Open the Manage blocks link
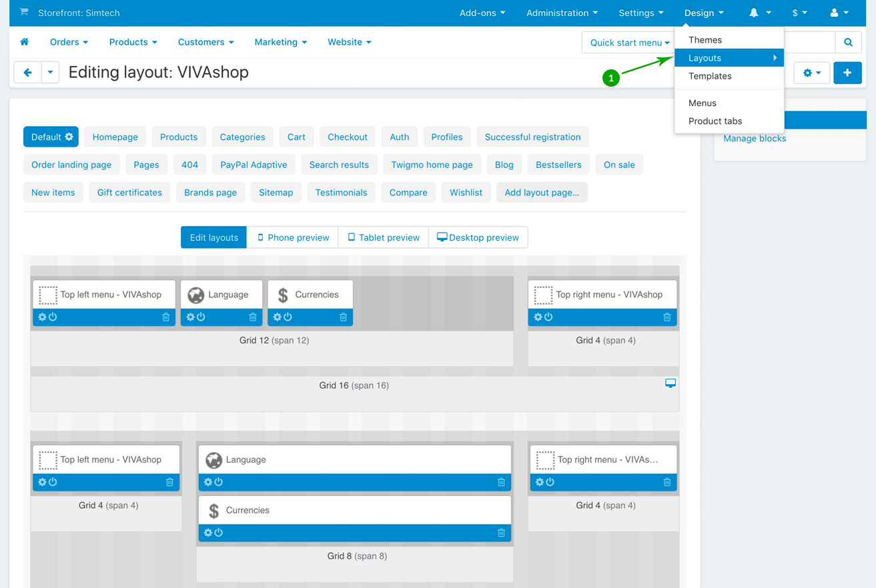Image resolution: width=876 pixels, height=588 pixels. [x=755, y=139]
